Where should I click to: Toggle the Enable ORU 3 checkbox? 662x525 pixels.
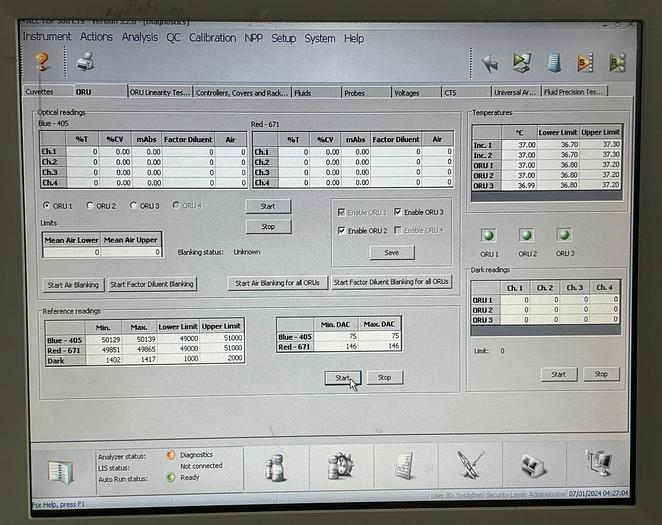point(397,211)
